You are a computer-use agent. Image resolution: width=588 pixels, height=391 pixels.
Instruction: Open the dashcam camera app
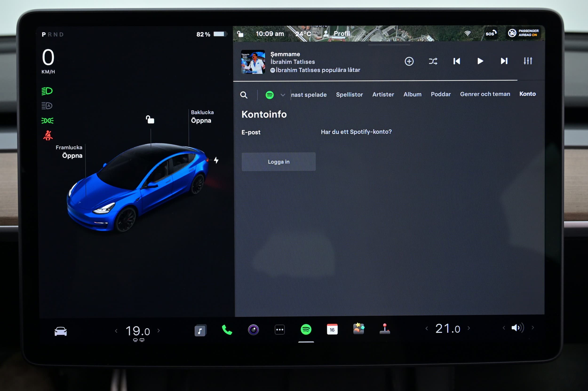[x=253, y=330]
